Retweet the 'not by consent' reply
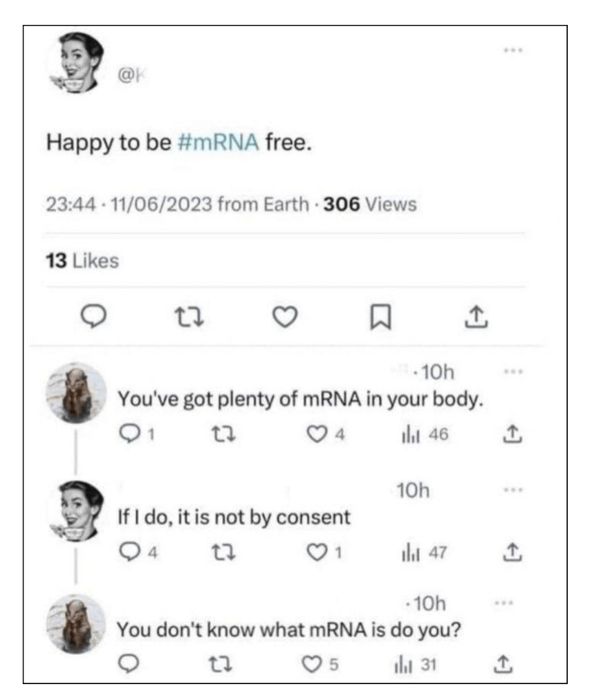 point(219,553)
